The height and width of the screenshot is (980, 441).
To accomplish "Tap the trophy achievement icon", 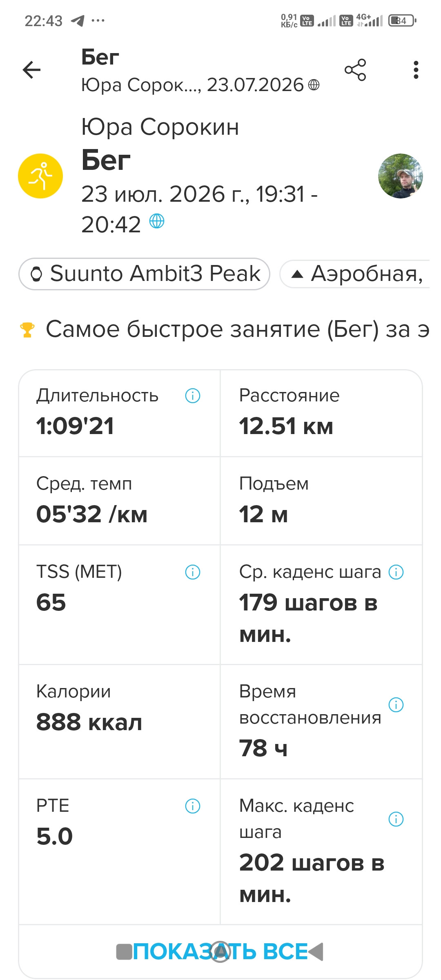I will point(27,330).
